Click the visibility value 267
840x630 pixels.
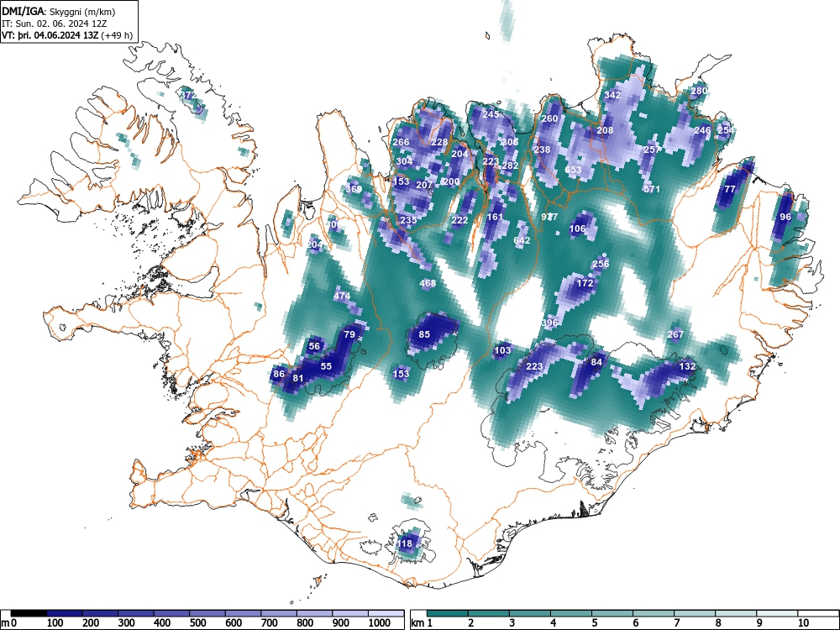coord(675,334)
